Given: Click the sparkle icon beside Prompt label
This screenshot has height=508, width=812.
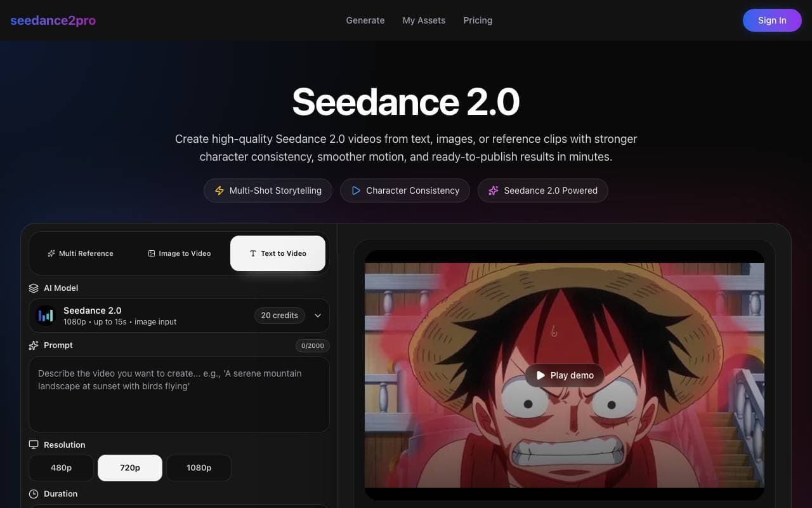Looking at the screenshot, I should coord(34,345).
